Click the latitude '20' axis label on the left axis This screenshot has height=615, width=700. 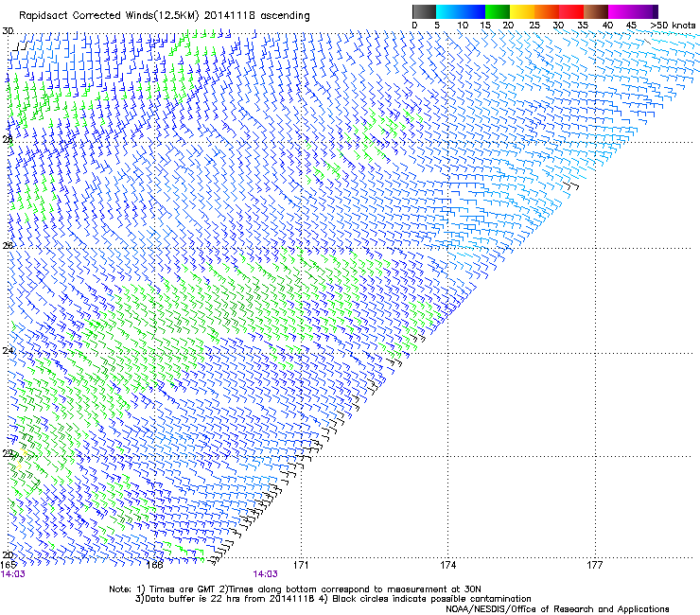[8, 555]
